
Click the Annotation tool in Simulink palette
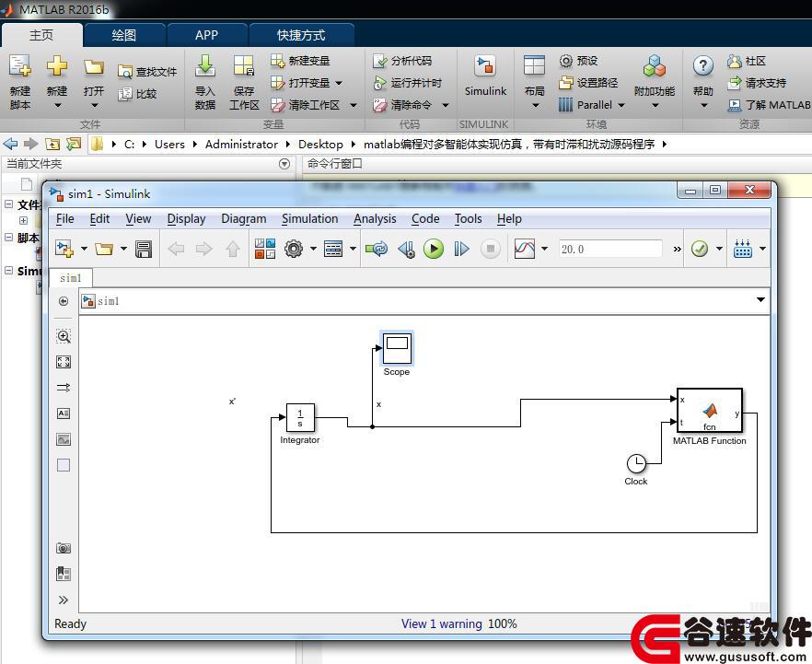(64, 414)
